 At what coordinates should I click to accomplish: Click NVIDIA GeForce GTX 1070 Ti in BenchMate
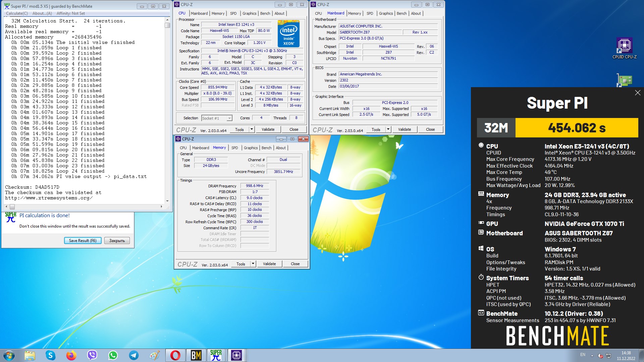[584, 224]
